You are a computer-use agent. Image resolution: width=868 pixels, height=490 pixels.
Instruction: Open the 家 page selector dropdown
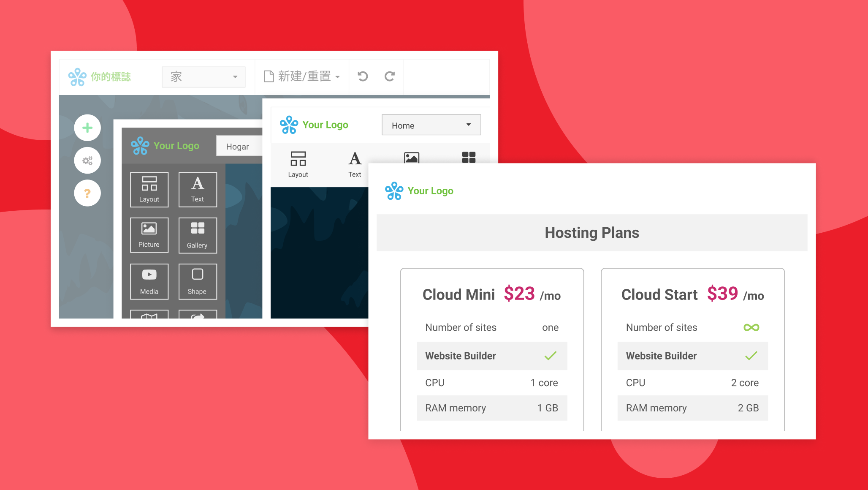click(x=203, y=77)
